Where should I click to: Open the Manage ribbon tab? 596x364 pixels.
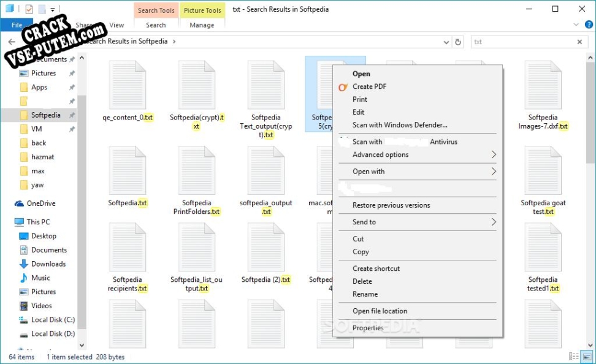[202, 25]
